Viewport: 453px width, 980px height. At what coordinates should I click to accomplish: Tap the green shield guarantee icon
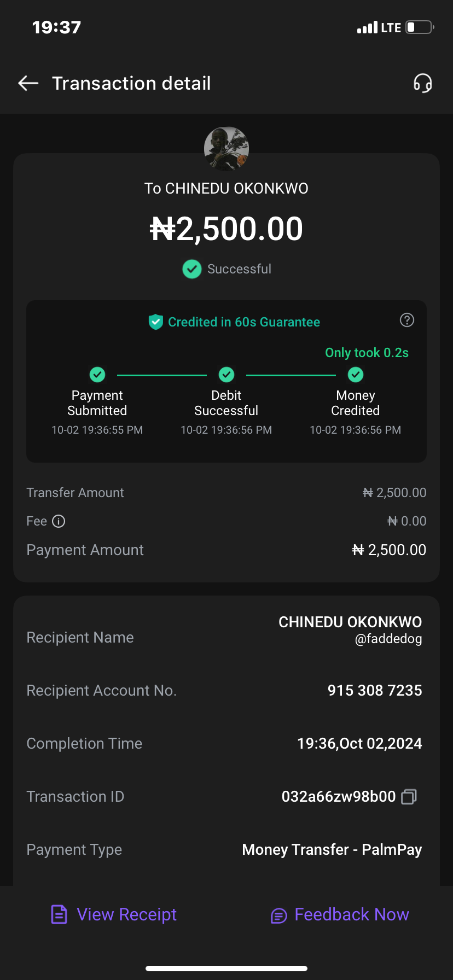156,322
